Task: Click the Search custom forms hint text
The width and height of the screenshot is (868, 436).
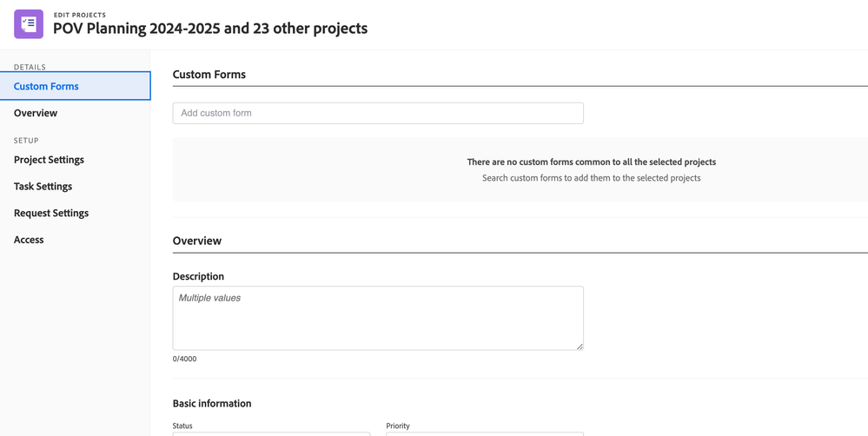Action: pos(591,178)
